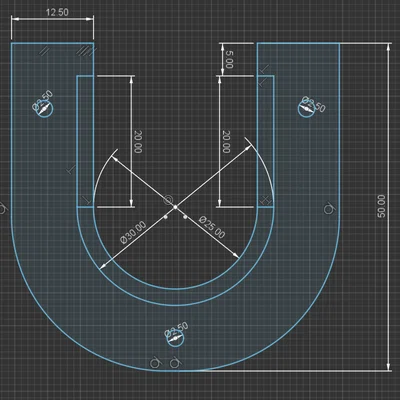The height and width of the screenshot is (400, 400).
Task: Click the perpendicular constraint at inner left bottom corner
Action: point(86,200)
